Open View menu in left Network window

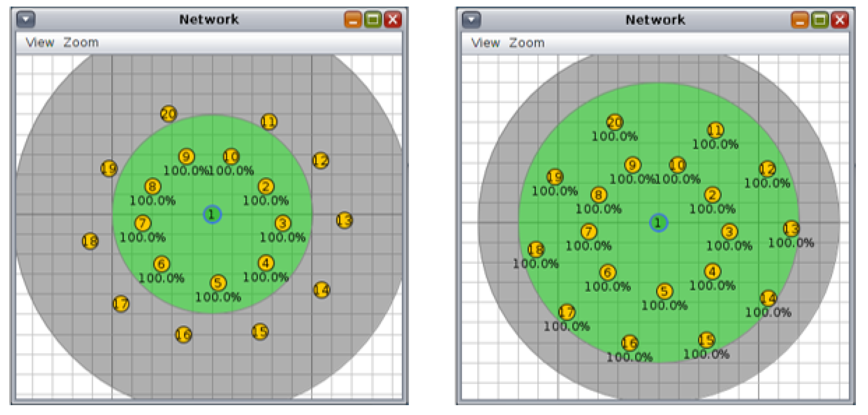point(40,42)
